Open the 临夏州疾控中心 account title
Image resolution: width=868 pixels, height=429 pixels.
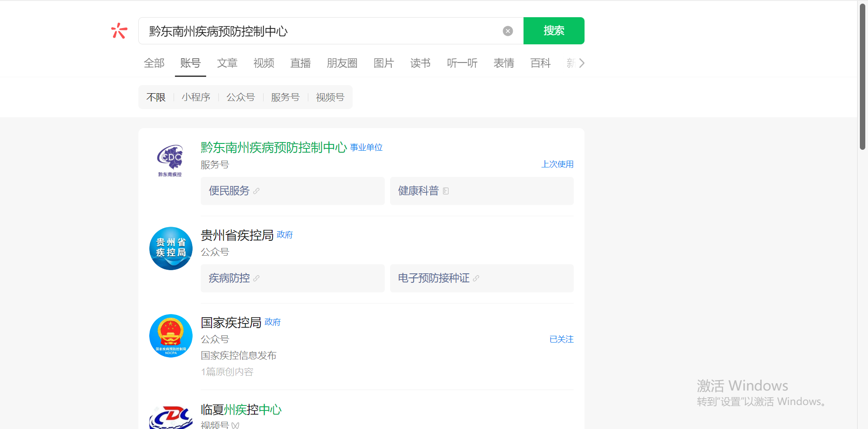[x=241, y=410]
